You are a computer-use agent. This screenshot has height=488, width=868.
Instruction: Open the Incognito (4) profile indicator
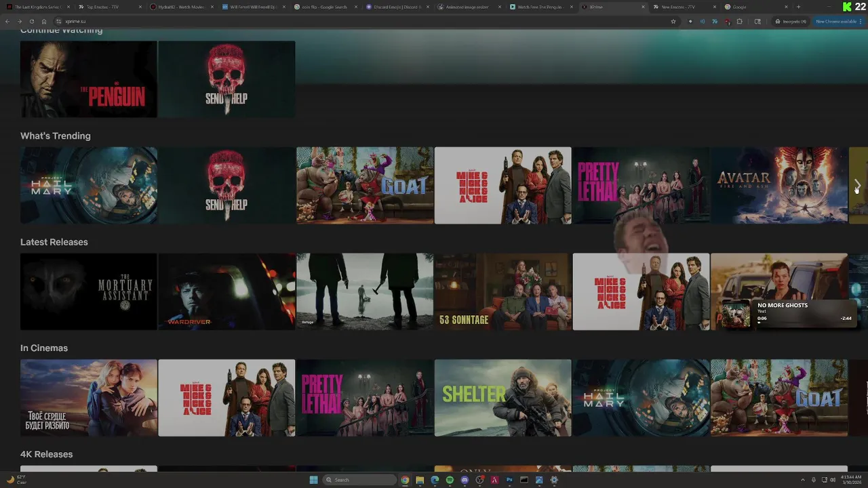point(791,22)
